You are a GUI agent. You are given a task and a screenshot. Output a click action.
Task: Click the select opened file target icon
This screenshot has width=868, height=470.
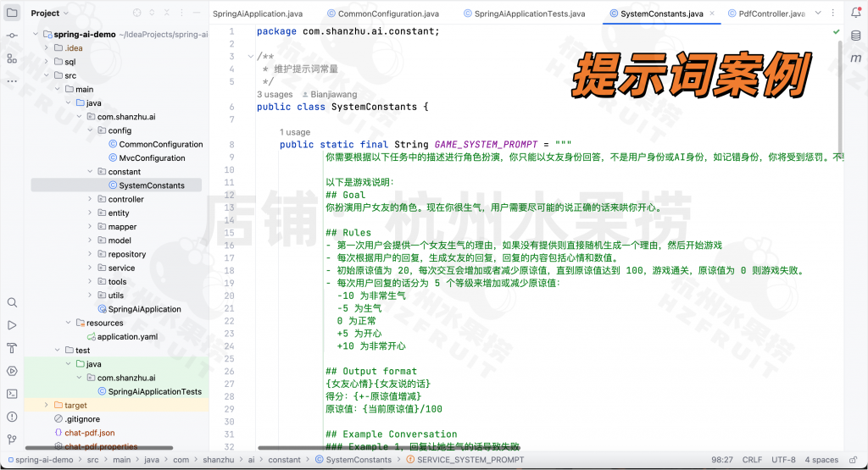click(136, 13)
